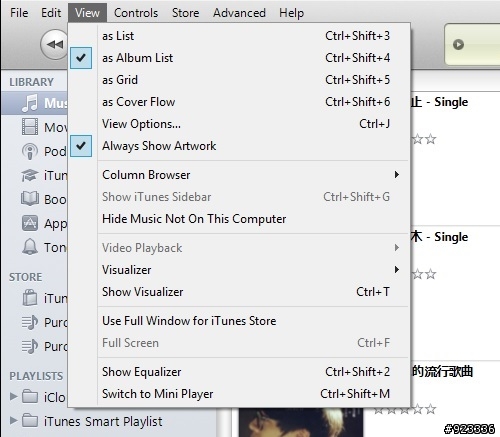Select Switch to Mini Player

tap(246, 394)
